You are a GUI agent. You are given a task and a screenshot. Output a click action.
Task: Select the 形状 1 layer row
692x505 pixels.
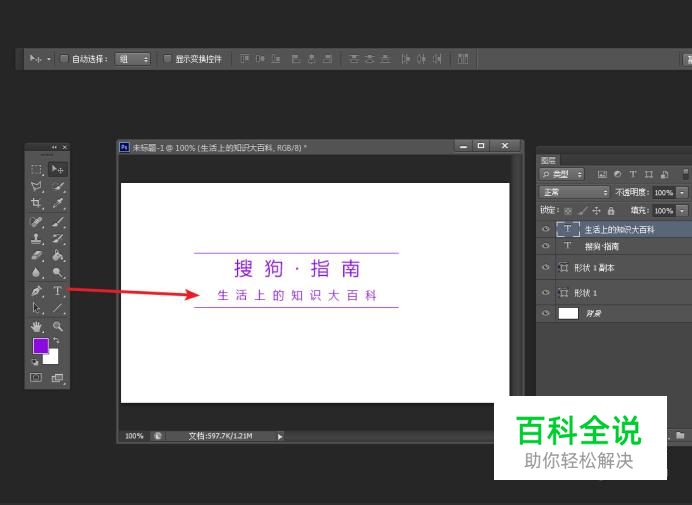[x=614, y=293]
